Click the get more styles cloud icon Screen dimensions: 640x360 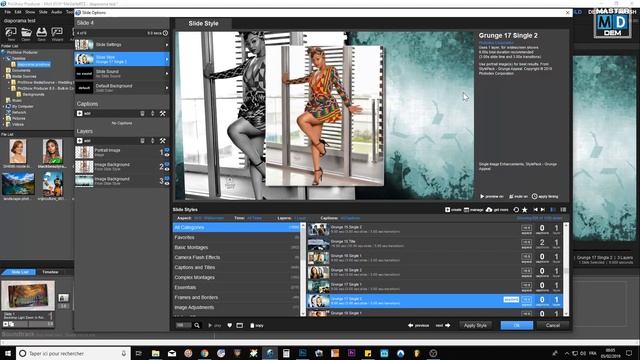click(x=489, y=210)
